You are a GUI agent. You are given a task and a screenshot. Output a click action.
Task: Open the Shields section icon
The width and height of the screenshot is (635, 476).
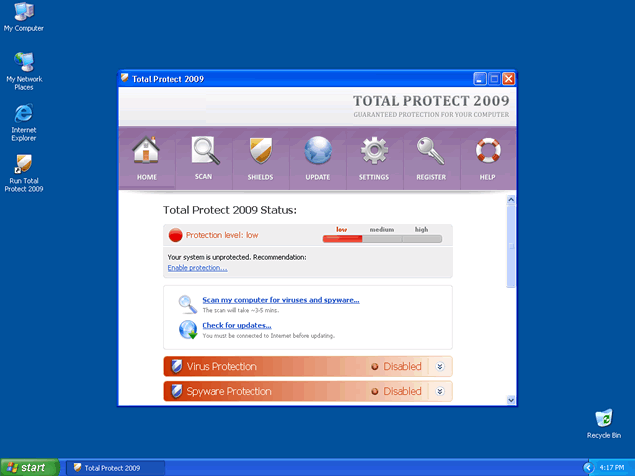click(260, 152)
